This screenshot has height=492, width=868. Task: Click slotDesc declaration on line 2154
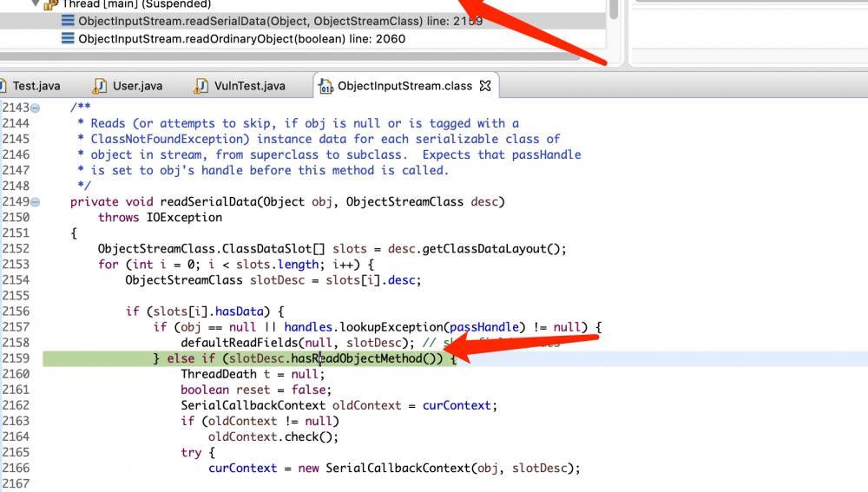pyautogui.click(x=277, y=280)
